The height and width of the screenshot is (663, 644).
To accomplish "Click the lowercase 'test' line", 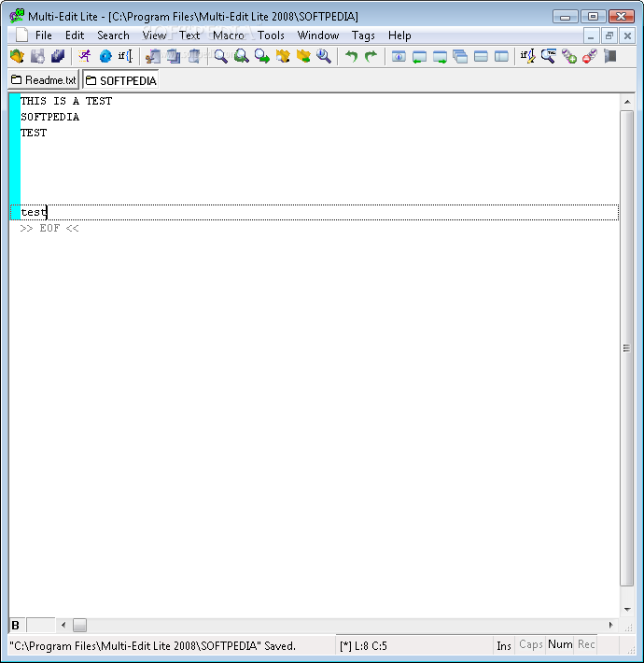I will pos(315,212).
